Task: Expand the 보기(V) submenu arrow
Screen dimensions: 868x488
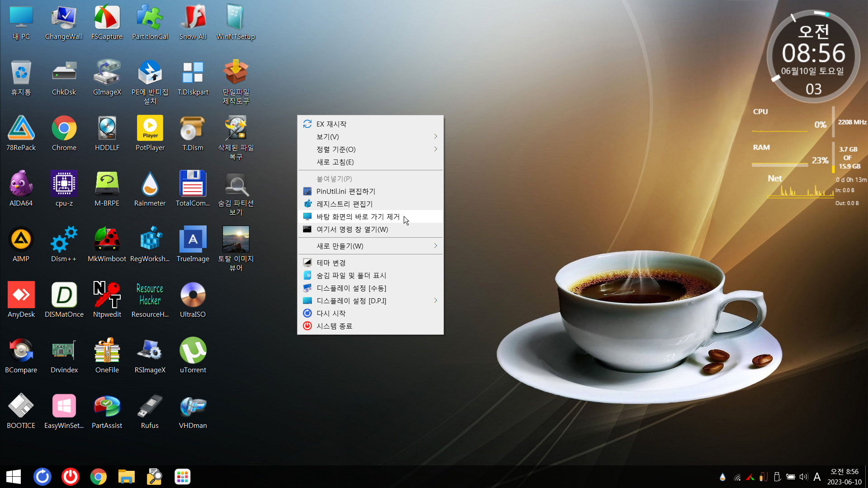Action: [435, 136]
